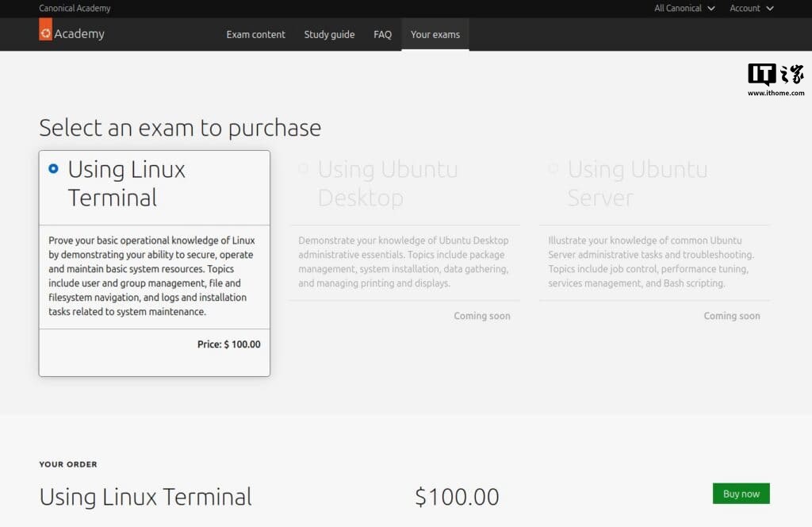Click the Using Ubuntu Server exam title

637,183
